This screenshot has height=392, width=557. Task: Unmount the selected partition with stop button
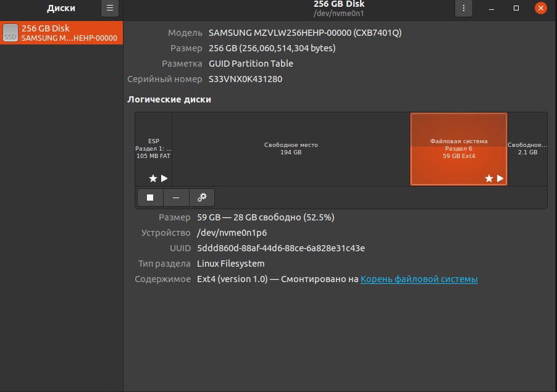(x=150, y=198)
